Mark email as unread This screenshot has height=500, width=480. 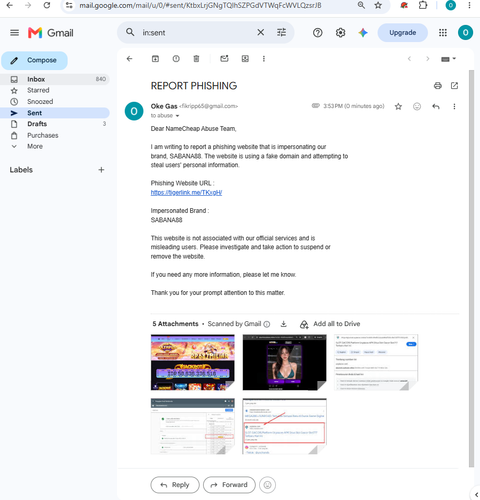point(224,59)
